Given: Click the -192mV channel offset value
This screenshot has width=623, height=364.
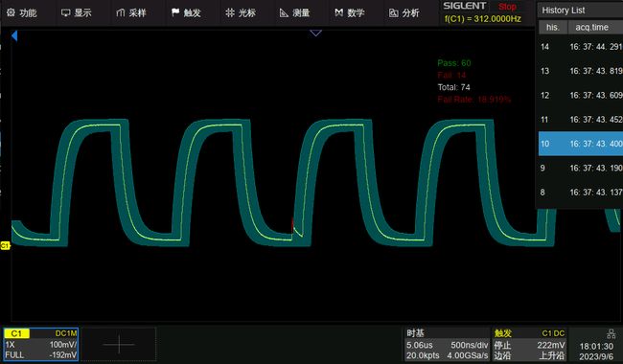Looking at the screenshot, I should 63,354.
